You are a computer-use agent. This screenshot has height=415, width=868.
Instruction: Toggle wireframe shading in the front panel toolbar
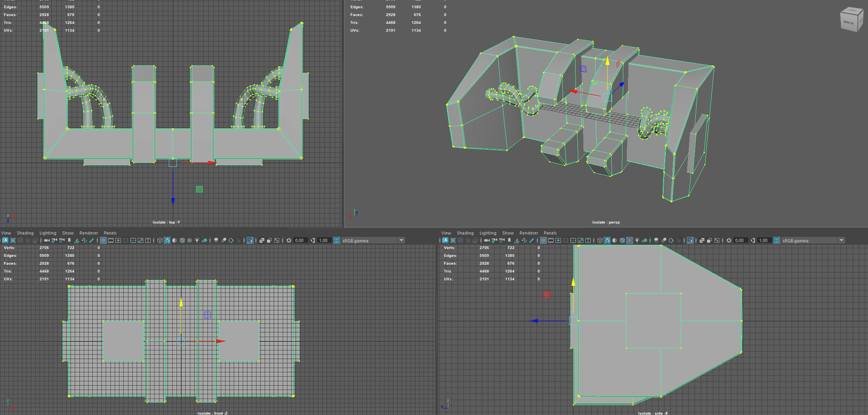(160, 240)
